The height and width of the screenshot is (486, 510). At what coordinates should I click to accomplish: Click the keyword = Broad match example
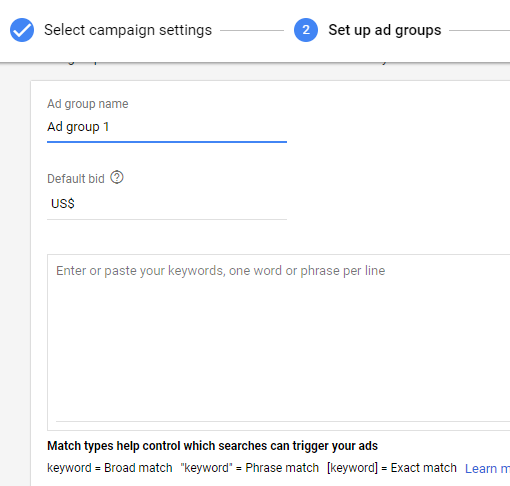pos(110,468)
